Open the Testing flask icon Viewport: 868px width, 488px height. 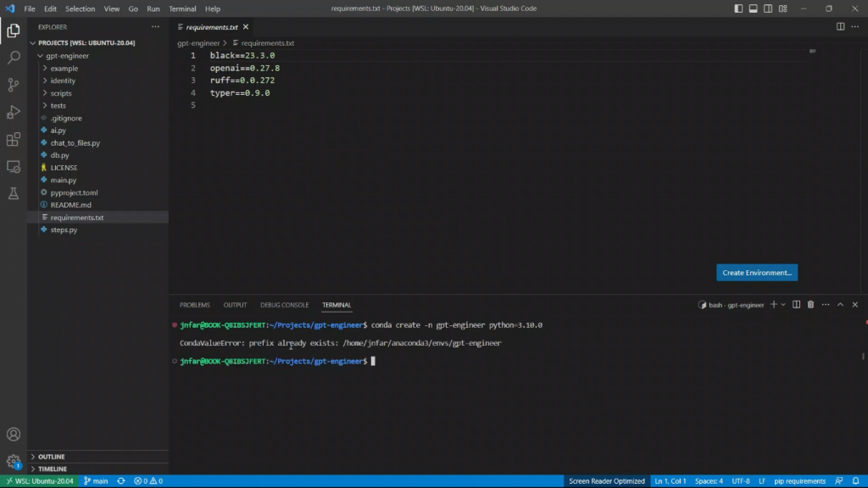14,193
